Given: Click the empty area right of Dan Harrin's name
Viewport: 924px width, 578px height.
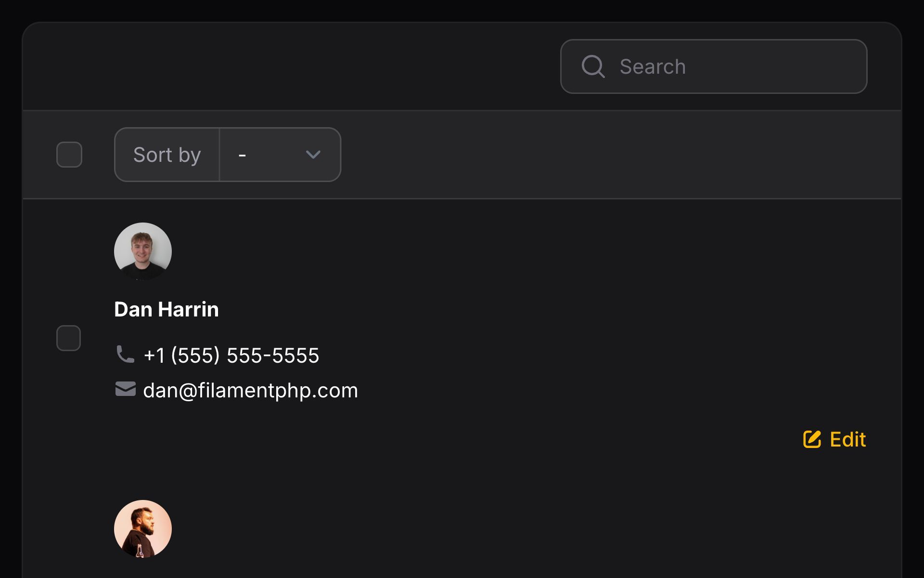Looking at the screenshot, I should (481, 309).
